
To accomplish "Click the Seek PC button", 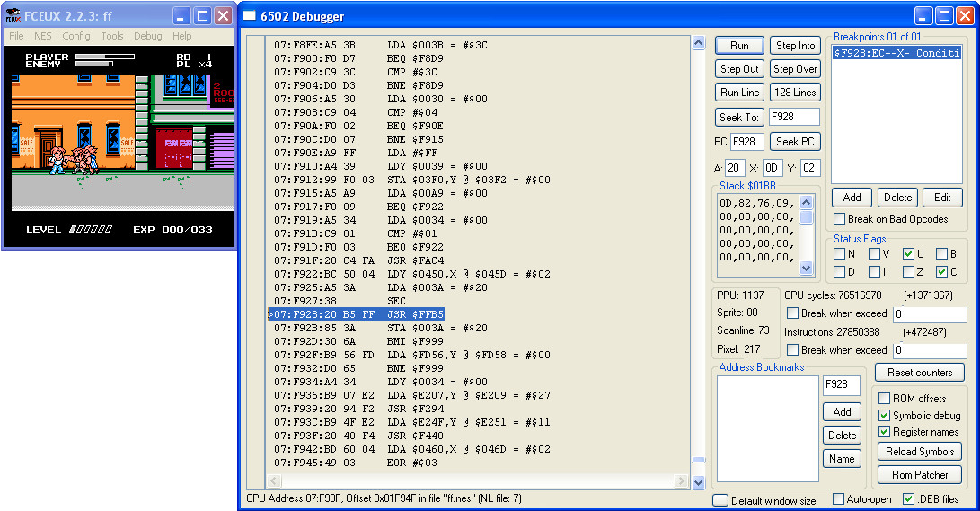I will (x=795, y=142).
